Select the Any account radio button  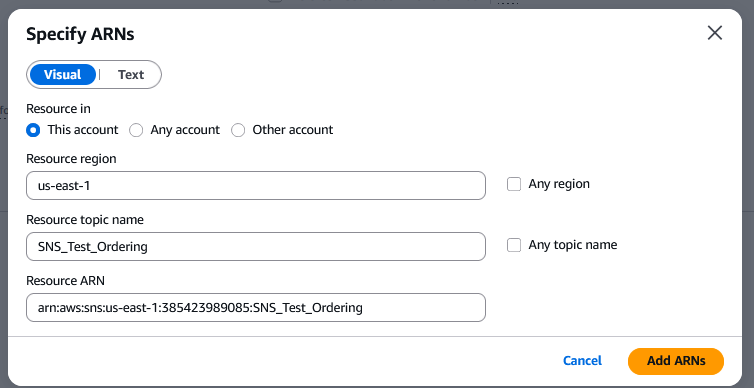pyautogui.click(x=136, y=130)
